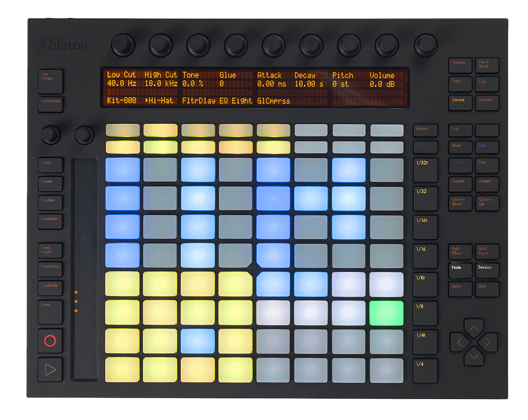Select the lit Device mode button
The height and width of the screenshot is (420, 528).
[460, 103]
